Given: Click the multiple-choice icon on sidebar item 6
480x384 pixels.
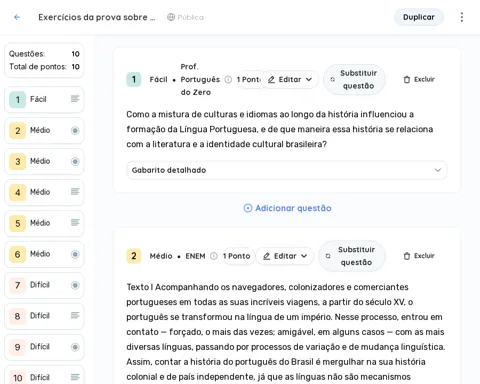Looking at the screenshot, I should [x=75, y=254].
